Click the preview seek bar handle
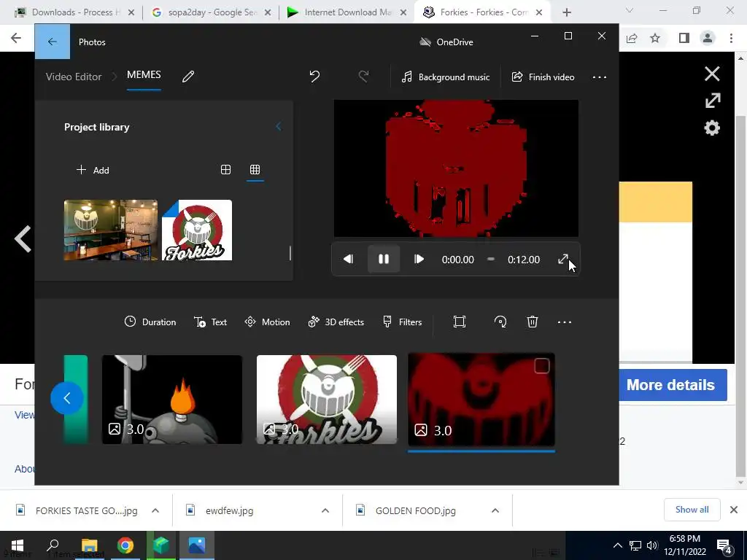The width and height of the screenshot is (747, 560). click(491, 259)
